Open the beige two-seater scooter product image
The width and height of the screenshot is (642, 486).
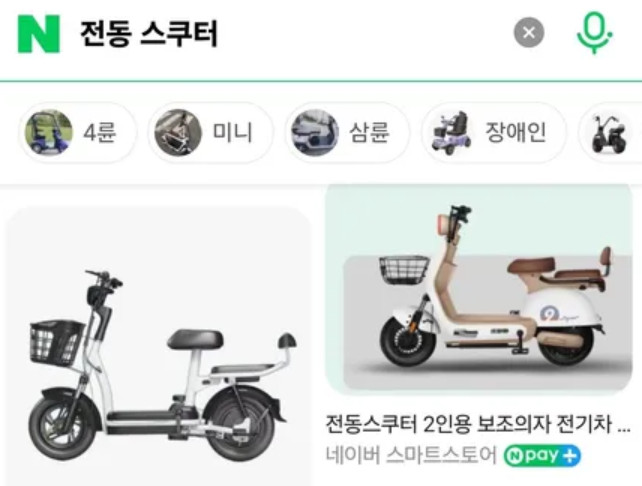pos(479,289)
